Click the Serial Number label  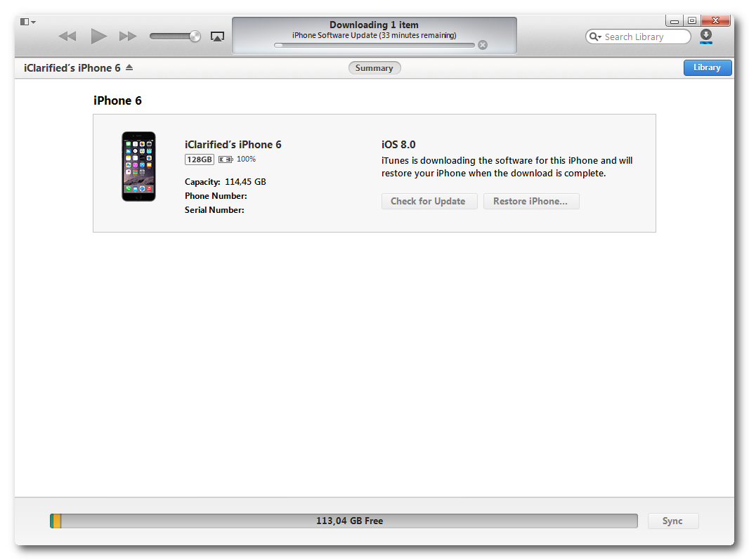coord(214,210)
